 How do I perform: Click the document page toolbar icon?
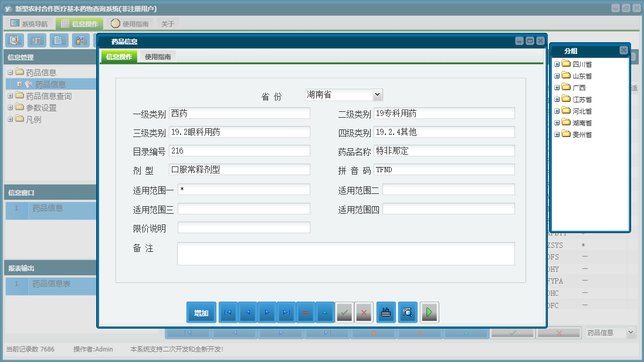click(x=59, y=40)
